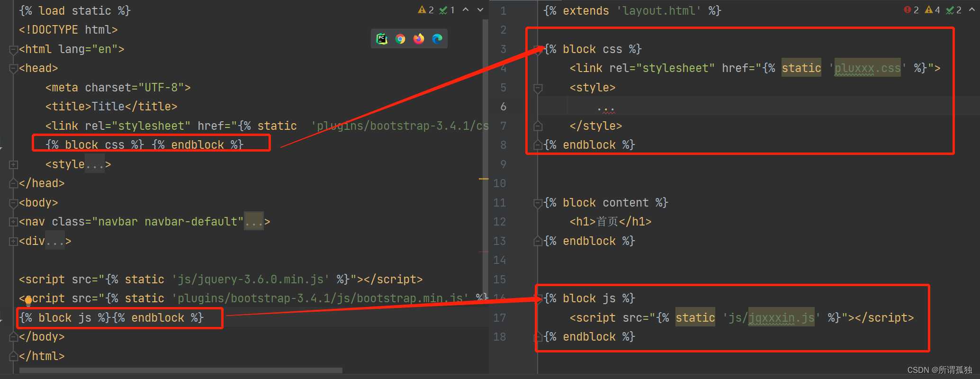980x379 pixels.
Task: Click the typo checkmark indicator in left editor
Action: (447, 10)
